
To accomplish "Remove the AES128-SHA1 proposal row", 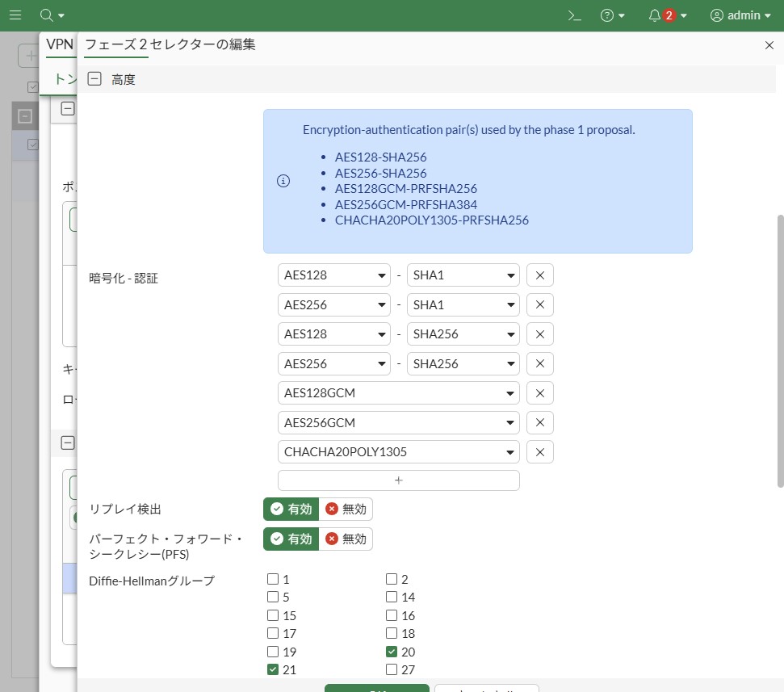I will point(539,275).
